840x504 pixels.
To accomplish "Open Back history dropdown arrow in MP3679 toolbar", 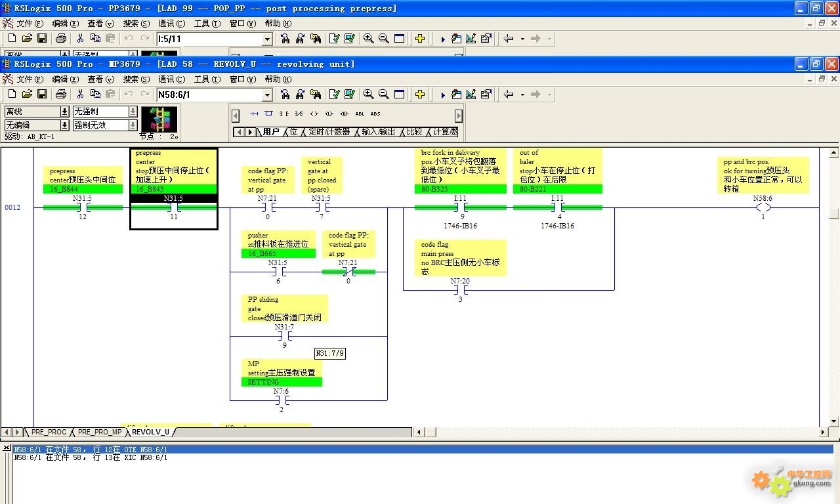I will [x=522, y=94].
